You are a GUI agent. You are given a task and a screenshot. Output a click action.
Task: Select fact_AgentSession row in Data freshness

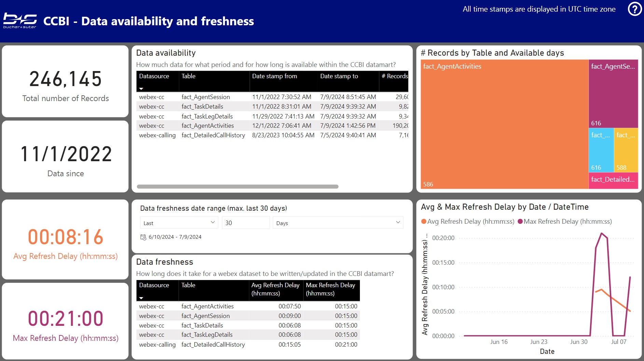tap(248, 316)
